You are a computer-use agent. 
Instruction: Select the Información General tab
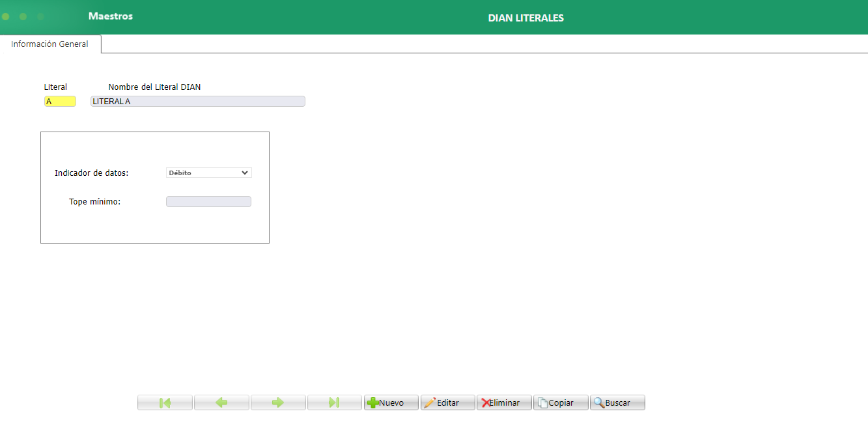50,44
